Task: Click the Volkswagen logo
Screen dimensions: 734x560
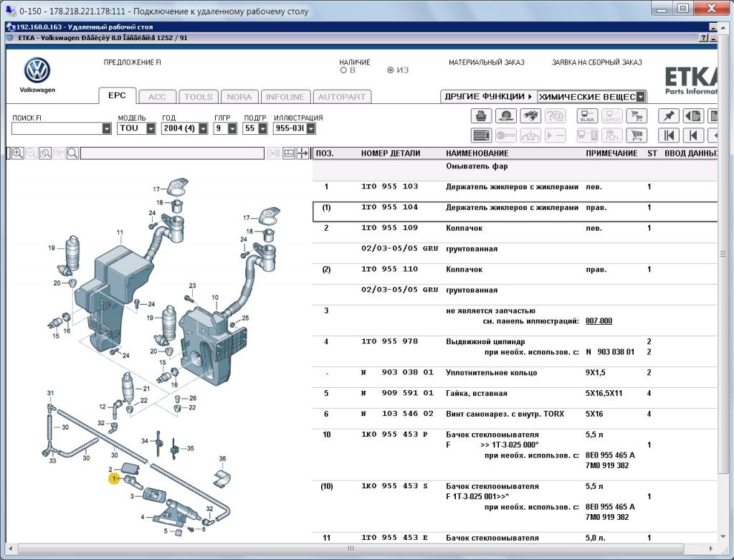Action: pyautogui.click(x=37, y=71)
